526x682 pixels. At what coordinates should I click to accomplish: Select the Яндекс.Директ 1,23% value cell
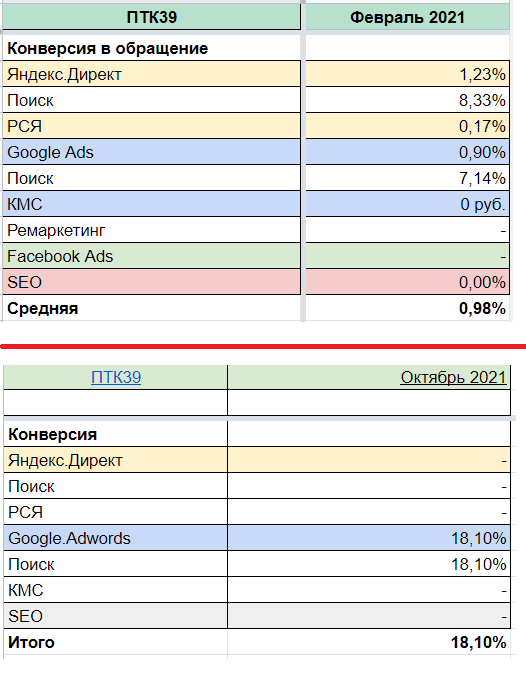(408, 74)
